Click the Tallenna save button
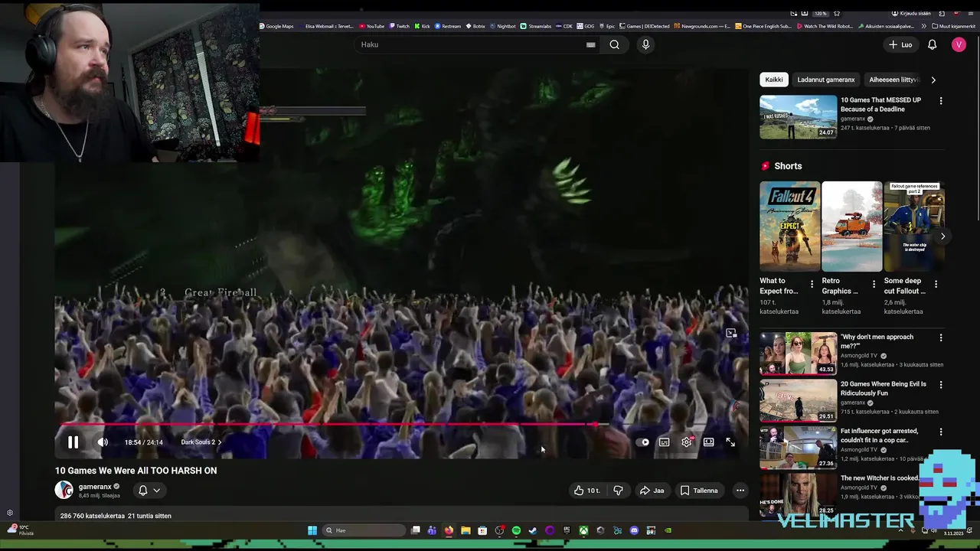Viewport: 980px width, 551px height. (699, 491)
